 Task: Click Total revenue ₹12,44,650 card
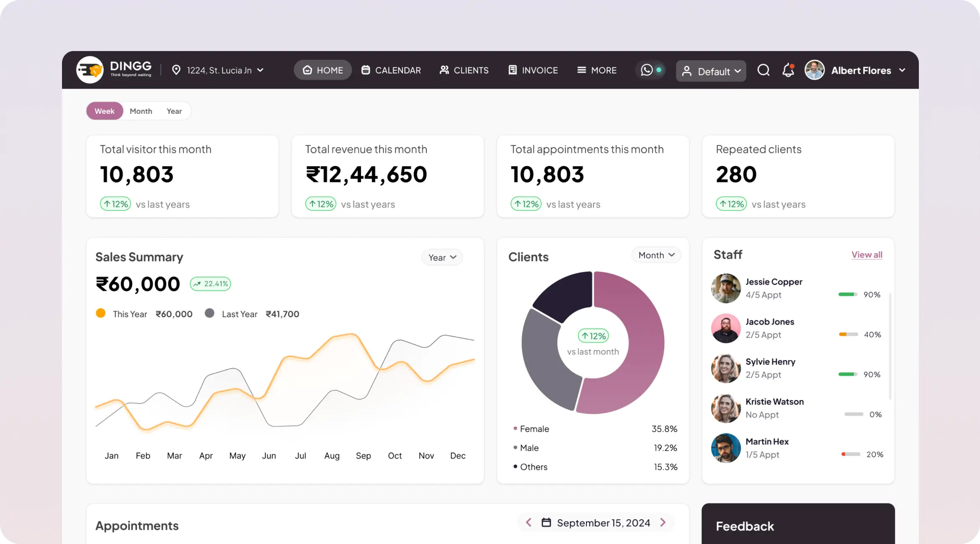pos(388,176)
